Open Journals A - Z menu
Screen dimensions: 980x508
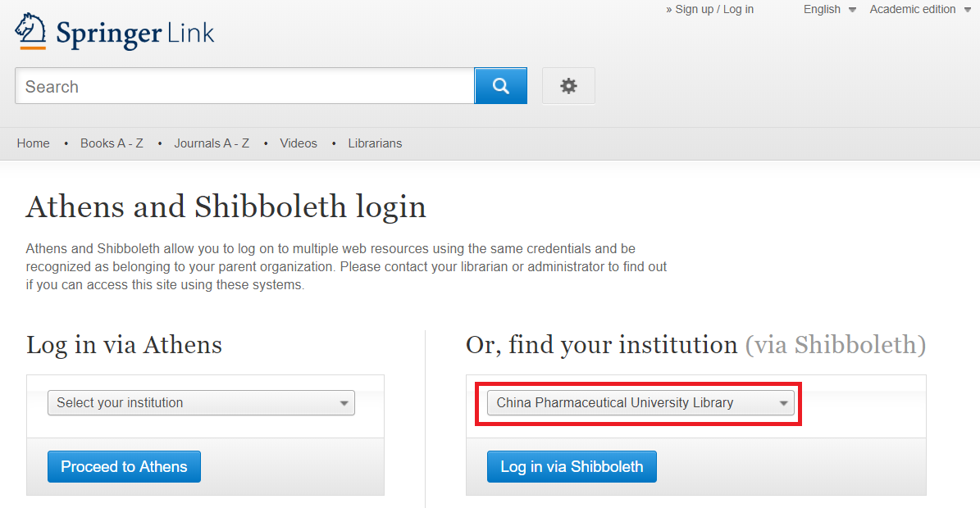click(212, 143)
